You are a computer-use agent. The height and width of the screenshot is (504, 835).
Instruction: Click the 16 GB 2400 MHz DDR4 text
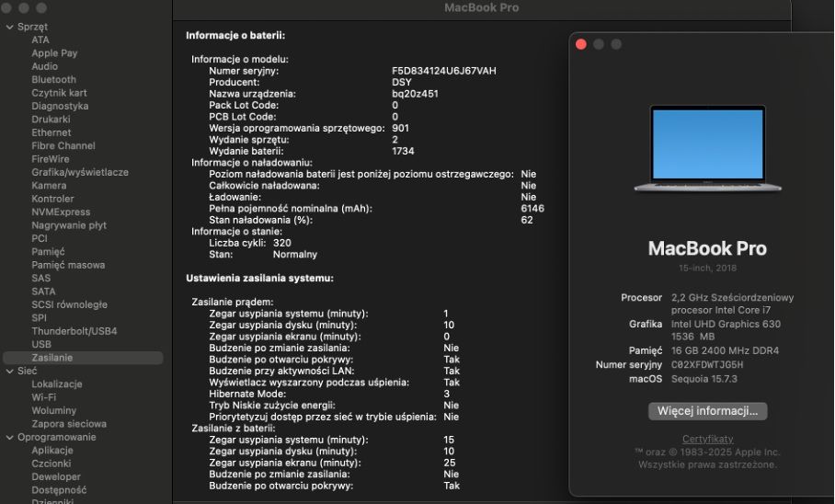click(x=725, y=350)
